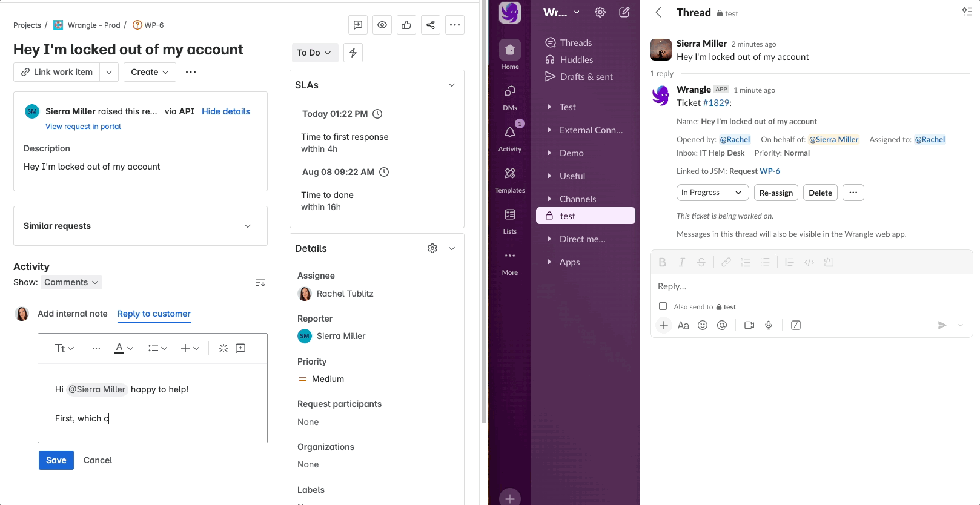Open the To Do status dropdown
This screenshot has height=505, width=980.
tap(314, 53)
